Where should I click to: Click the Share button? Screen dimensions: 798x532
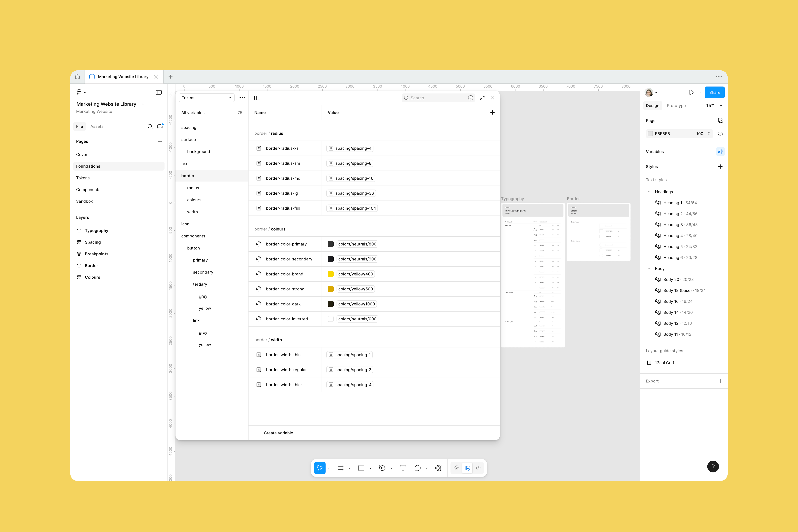(714, 92)
